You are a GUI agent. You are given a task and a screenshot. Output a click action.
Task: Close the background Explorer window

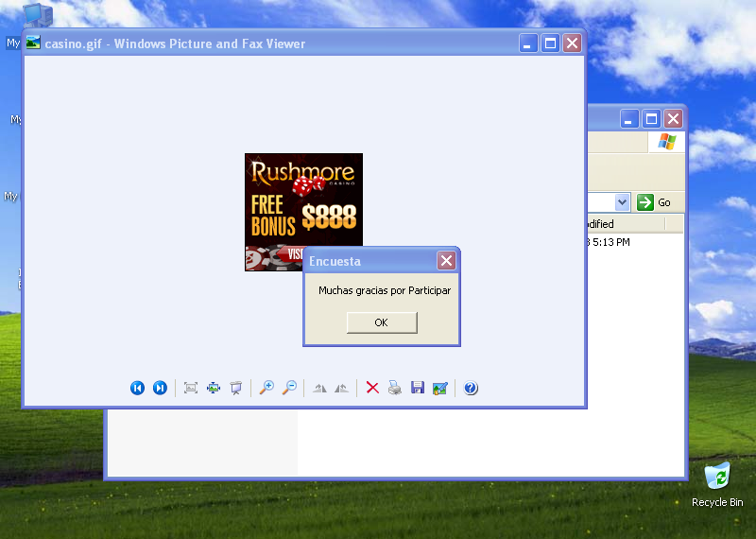click(x=674, y=119)
